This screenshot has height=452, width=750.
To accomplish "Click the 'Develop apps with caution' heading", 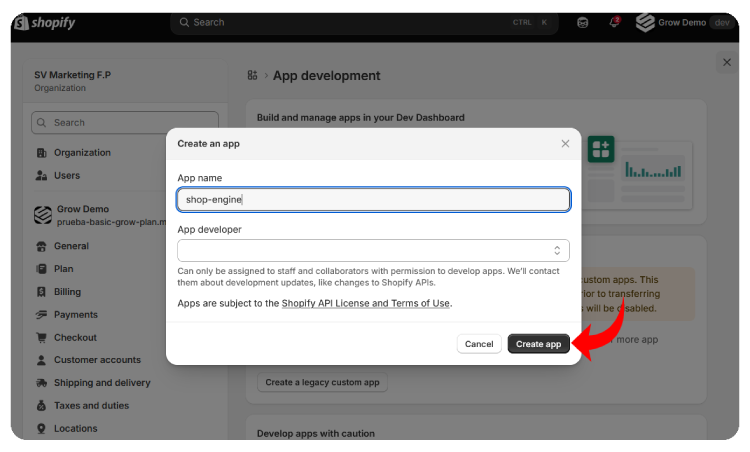I will coord(316,433).
